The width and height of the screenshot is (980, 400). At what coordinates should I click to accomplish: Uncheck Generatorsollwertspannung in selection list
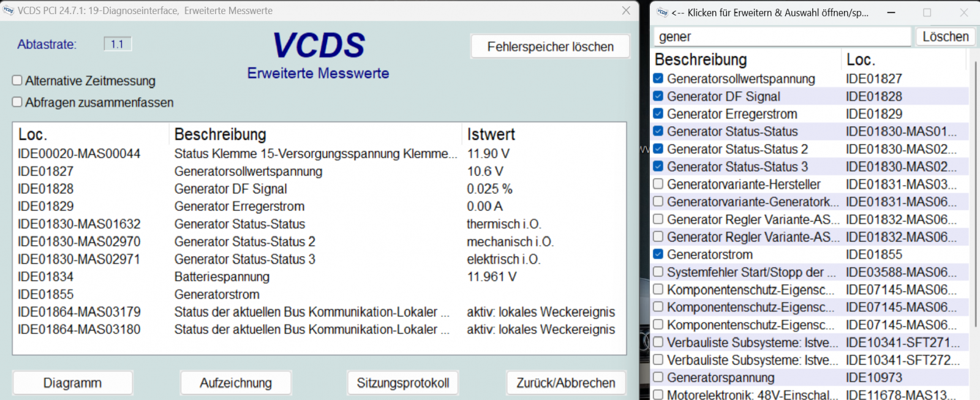coord(658,78)
